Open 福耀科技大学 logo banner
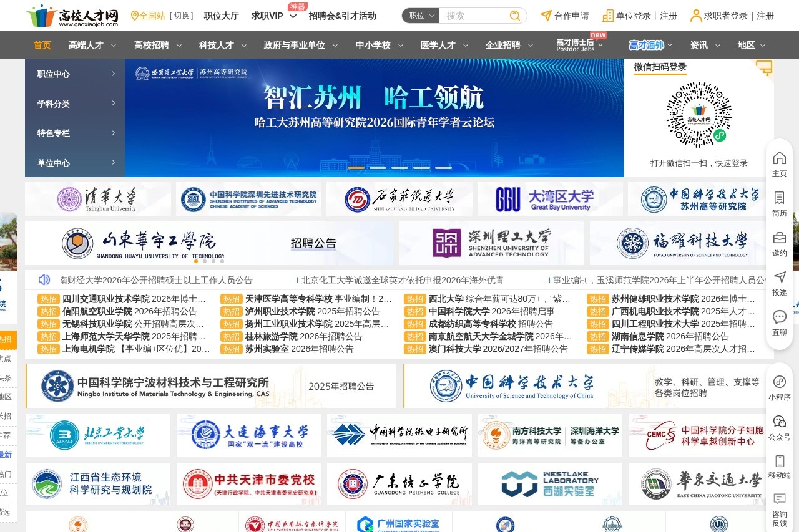 (682, 243)
